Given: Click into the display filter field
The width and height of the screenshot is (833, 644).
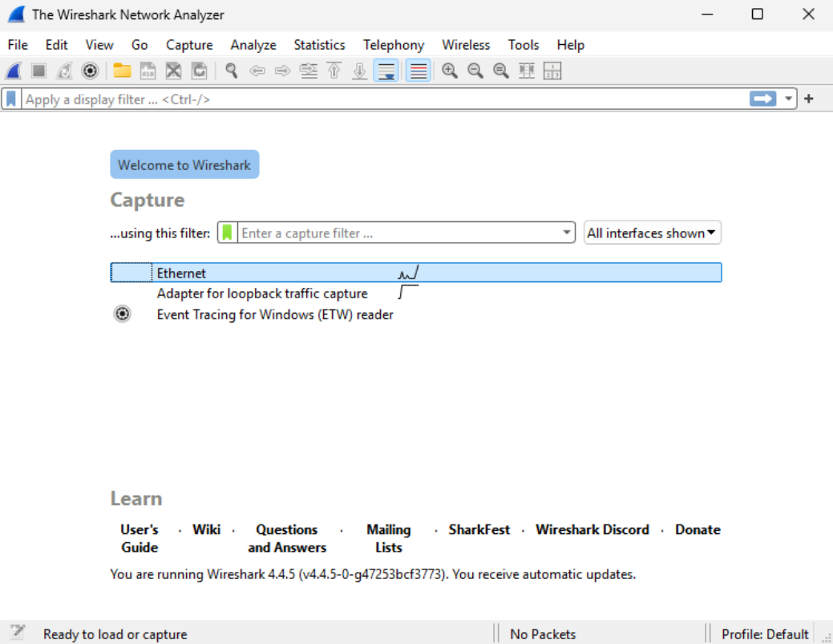Looking at the screenshot, I should point(385,99).
